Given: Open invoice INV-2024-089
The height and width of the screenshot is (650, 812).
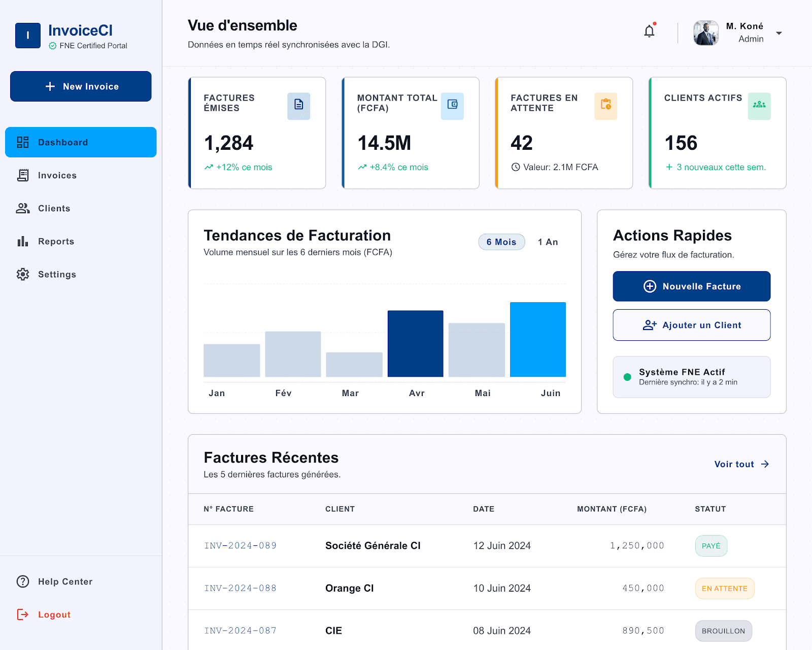Looking at the screenshot, I should pyautogui.click(x=241, y=545).
